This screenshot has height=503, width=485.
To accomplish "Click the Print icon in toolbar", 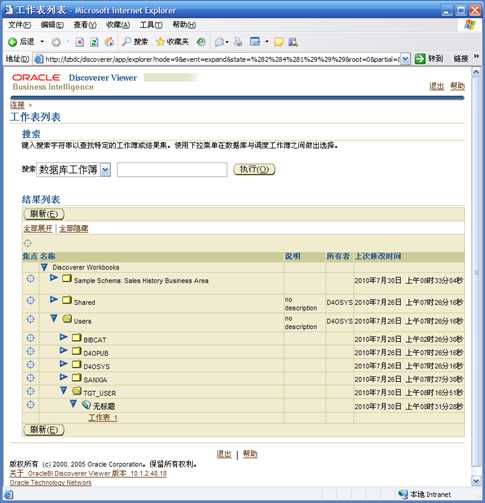I will point(238,42).
